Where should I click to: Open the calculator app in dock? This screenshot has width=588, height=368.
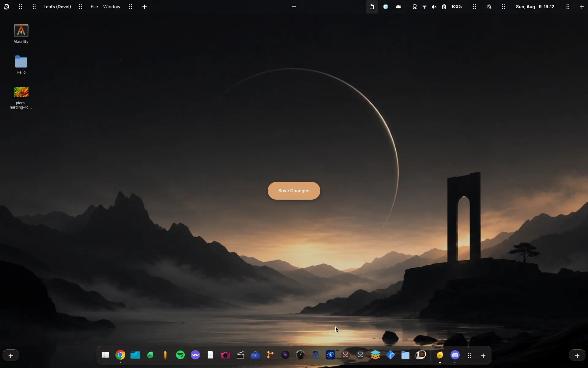pyautogui.click(x=315, y=355)
